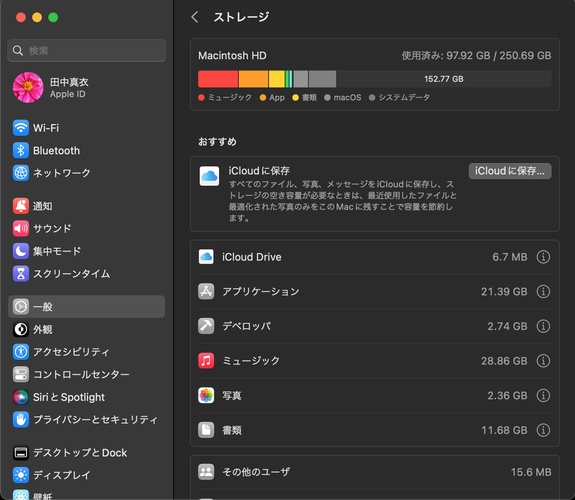Show info for 写真 row
575x500 pixels.
pyautogui.click(x=543, y=395)
